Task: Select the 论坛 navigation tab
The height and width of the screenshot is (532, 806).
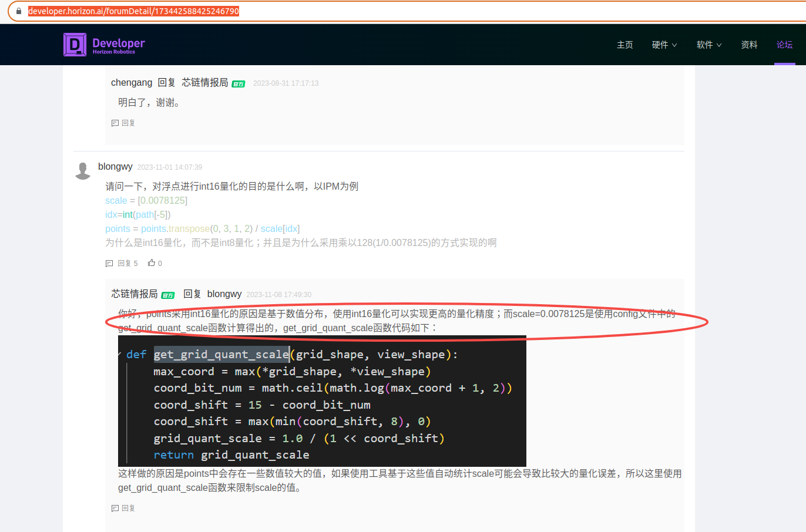Action: pos(784,45)
